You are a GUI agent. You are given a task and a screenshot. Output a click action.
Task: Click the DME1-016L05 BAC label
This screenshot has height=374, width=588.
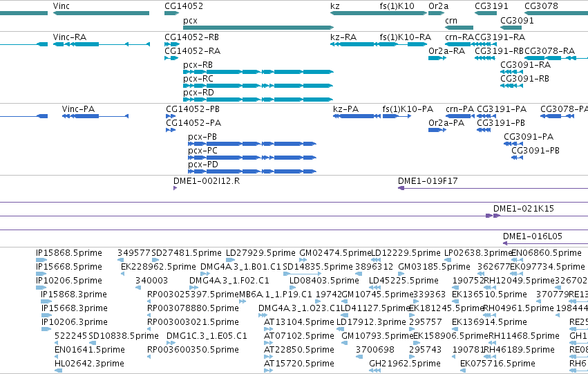coord(533,236)
